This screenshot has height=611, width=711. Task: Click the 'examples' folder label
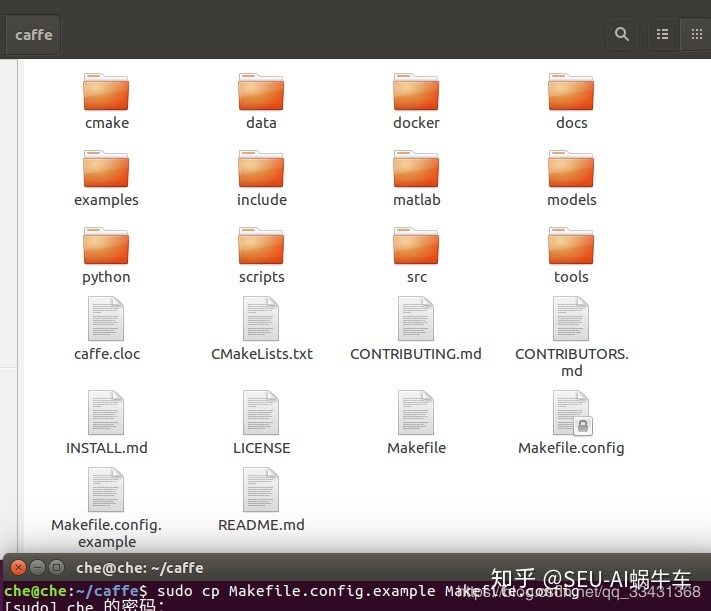(x=106, y=200)
